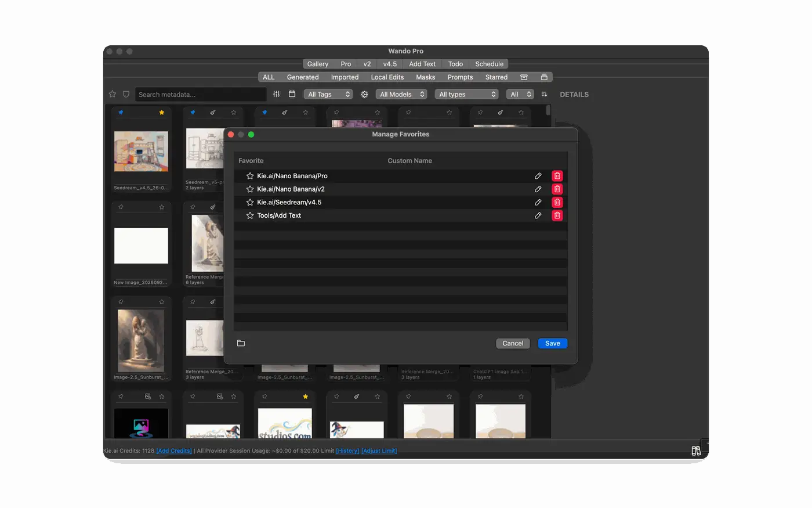Remove Kie.ai/Nano Banana/v2 with trash icon

(x=557, y=189)
